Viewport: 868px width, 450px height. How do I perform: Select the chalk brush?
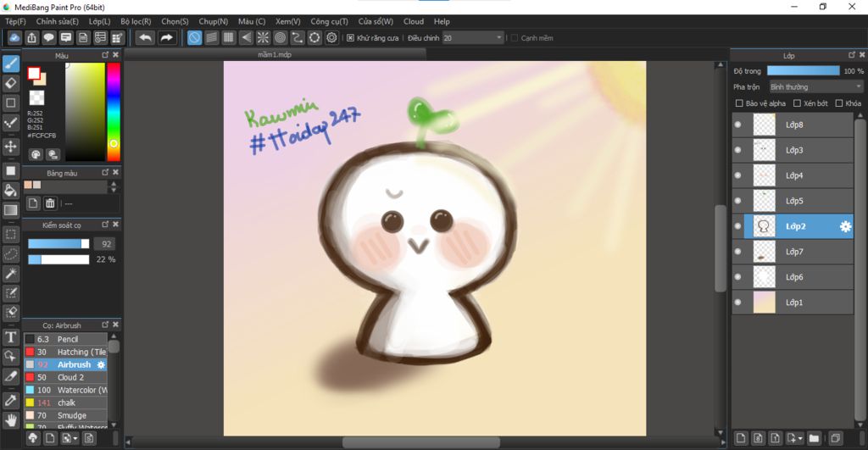click(65, 403)
